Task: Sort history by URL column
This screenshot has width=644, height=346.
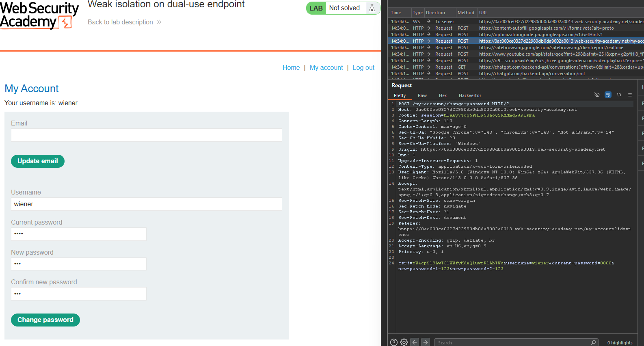Action: [560, 13]
